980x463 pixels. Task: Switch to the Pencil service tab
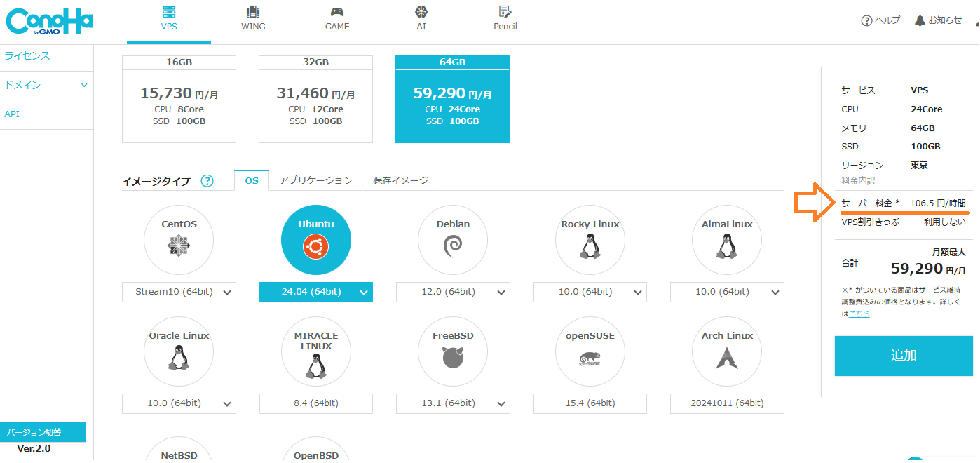[505, 19]
